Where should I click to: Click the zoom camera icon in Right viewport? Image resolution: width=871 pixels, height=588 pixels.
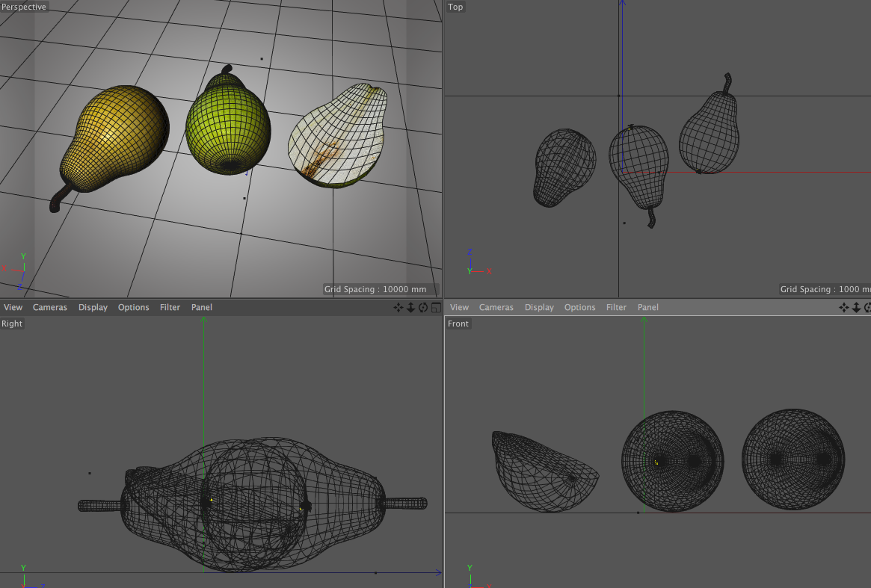click(x=410, y=307)
